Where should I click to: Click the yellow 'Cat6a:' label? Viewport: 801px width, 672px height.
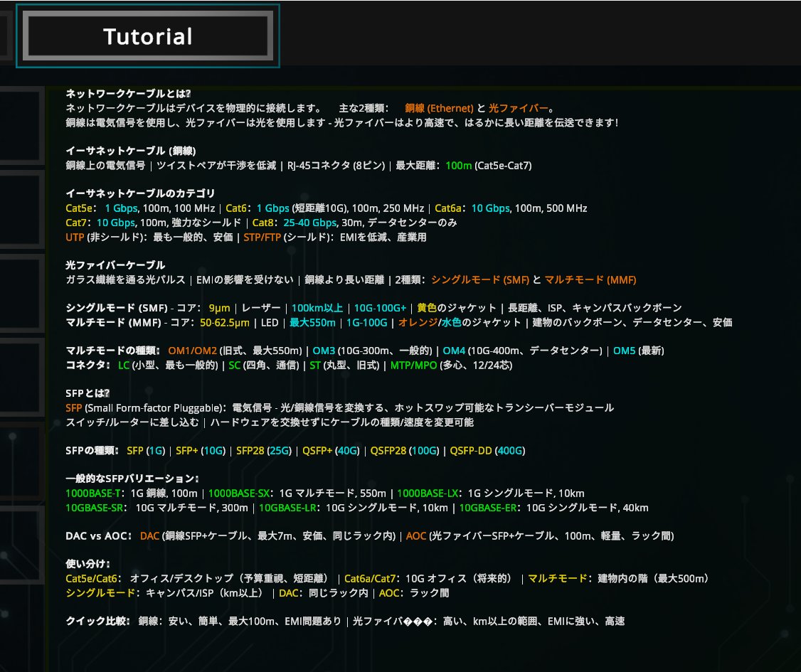(450, 208)
